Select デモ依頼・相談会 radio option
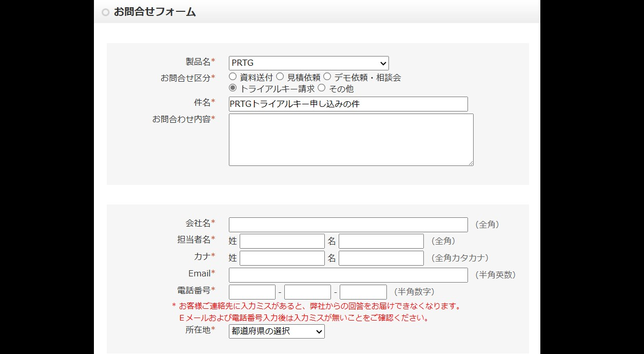 [x=327, y=77]
